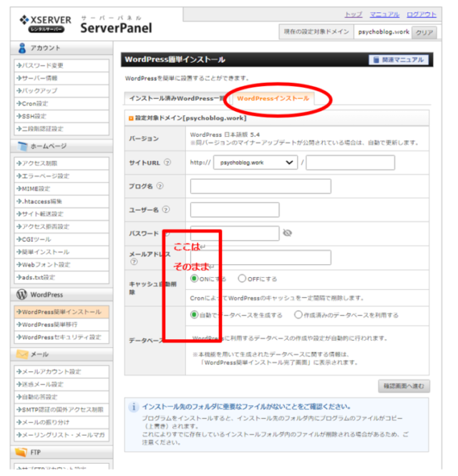Open パスワード変更 in sidebar
This screenshot has width=458, height=476.
pyautogui.click(x=62, y=66)
